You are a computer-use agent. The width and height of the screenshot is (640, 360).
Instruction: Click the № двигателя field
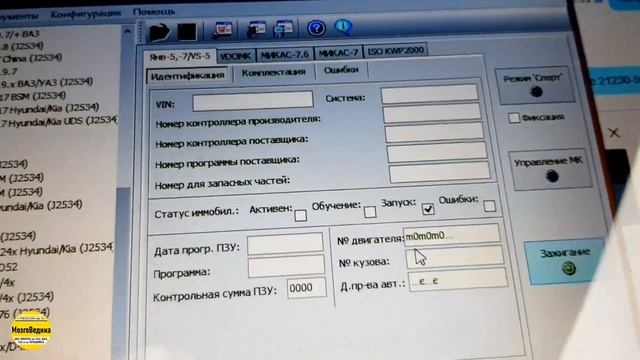(x=451, y=235)
